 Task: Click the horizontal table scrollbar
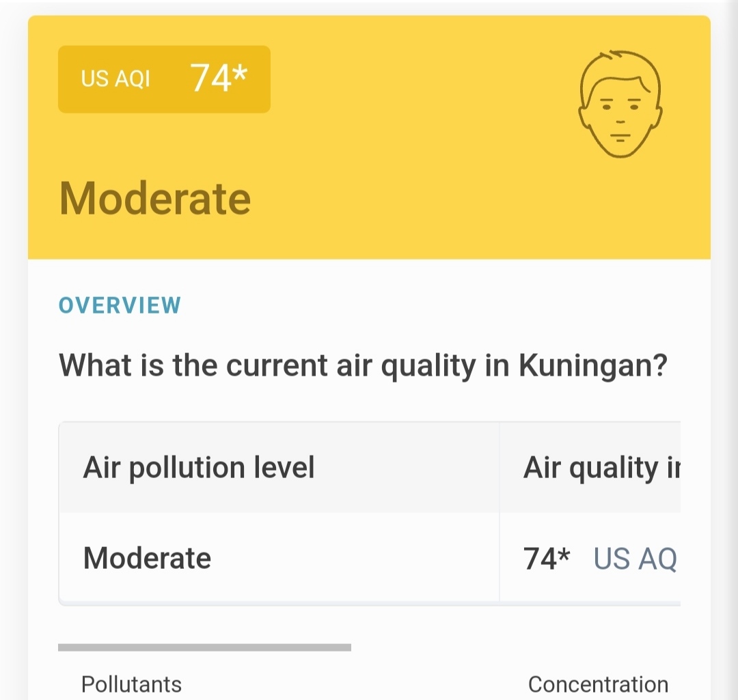204,647
